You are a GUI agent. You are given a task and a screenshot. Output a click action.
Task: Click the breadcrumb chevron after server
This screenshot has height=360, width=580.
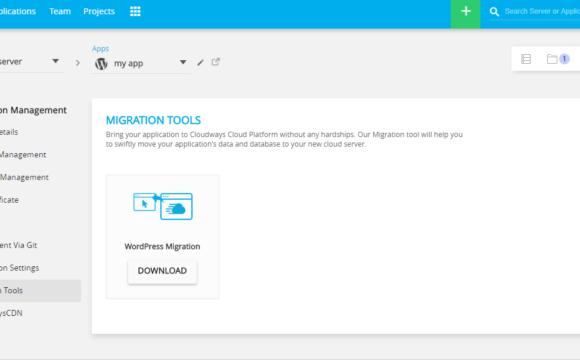click(x=78, y=63)
